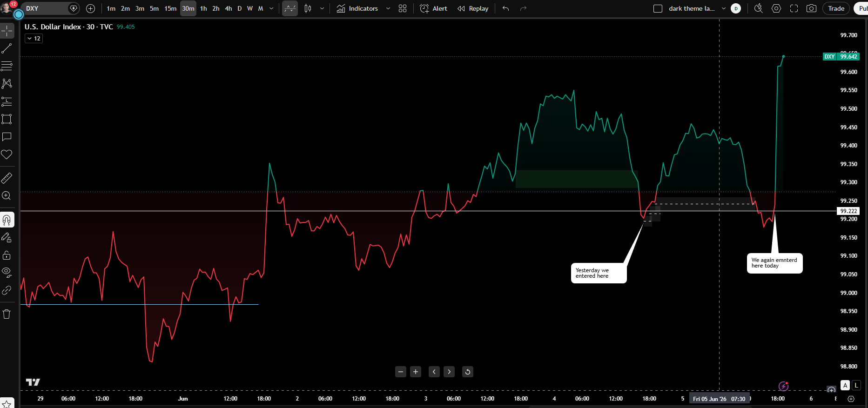Open the quick search icon

759,8
